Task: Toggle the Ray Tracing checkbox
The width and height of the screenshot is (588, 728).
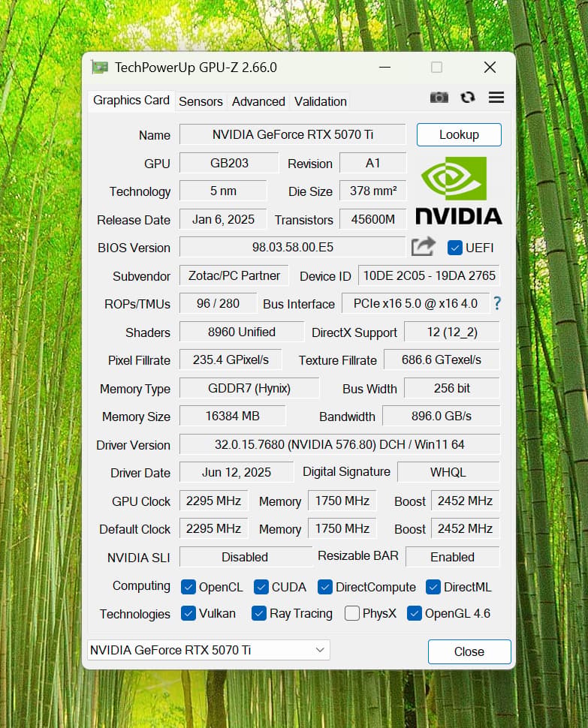Action: pyautogui.click(x=258, y=613)
